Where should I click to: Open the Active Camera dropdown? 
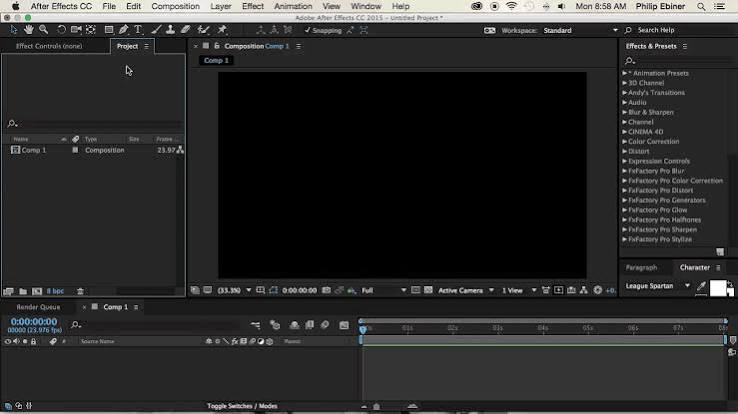pos(465,290)
